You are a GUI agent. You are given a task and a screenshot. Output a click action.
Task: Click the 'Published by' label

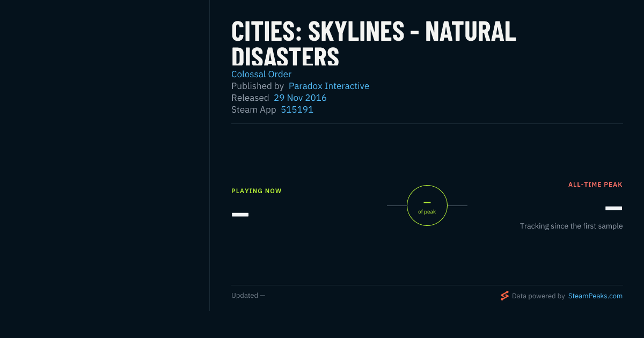[x=258, y=86]
